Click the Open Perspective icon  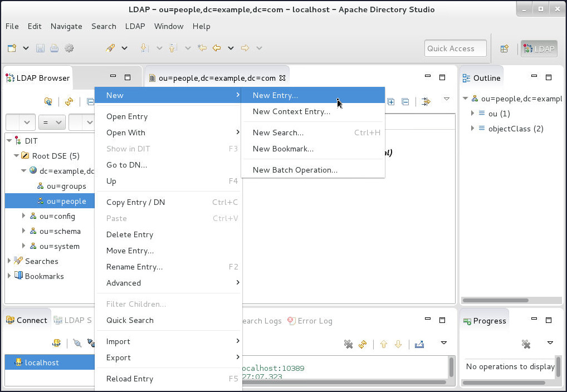(505, 48)
